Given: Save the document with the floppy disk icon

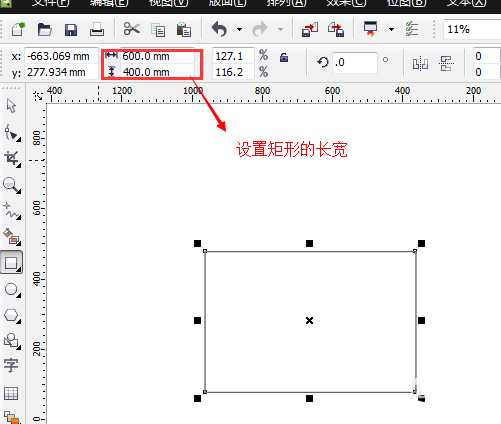Looking at the screenshot, I should point(71,30).
